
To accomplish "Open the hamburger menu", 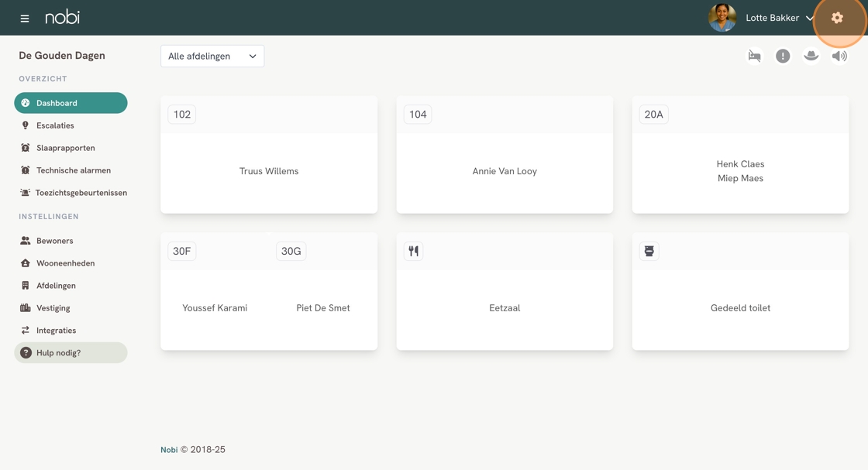I will tap(25, 18).
